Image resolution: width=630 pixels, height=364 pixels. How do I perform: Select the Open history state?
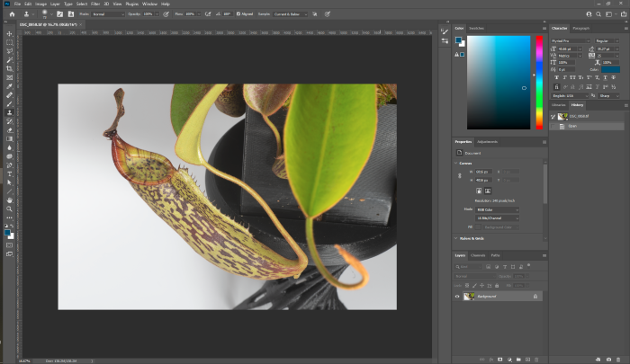573,126
